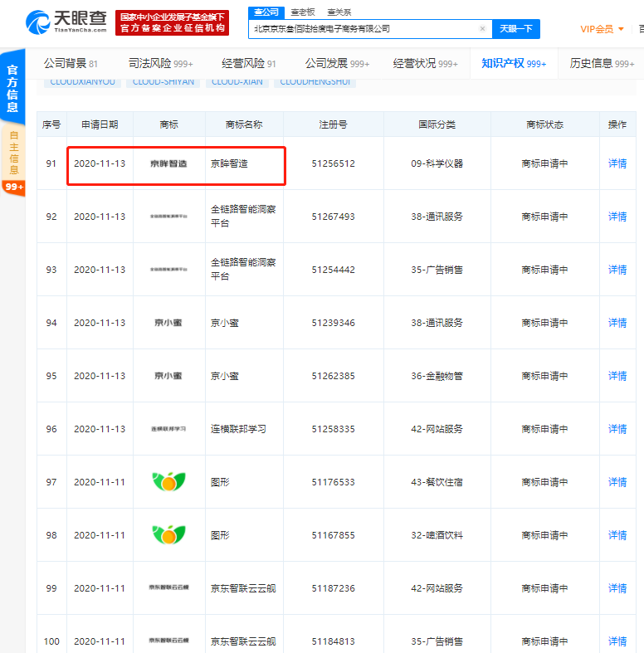
Task: Open 详情 for registration 51258335
Action: (x=617, y=429)
